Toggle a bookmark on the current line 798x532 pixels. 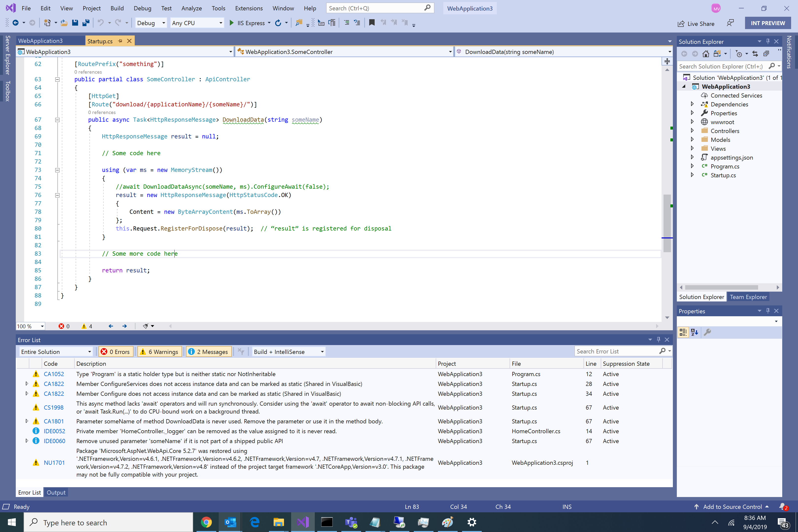(372, 22)
